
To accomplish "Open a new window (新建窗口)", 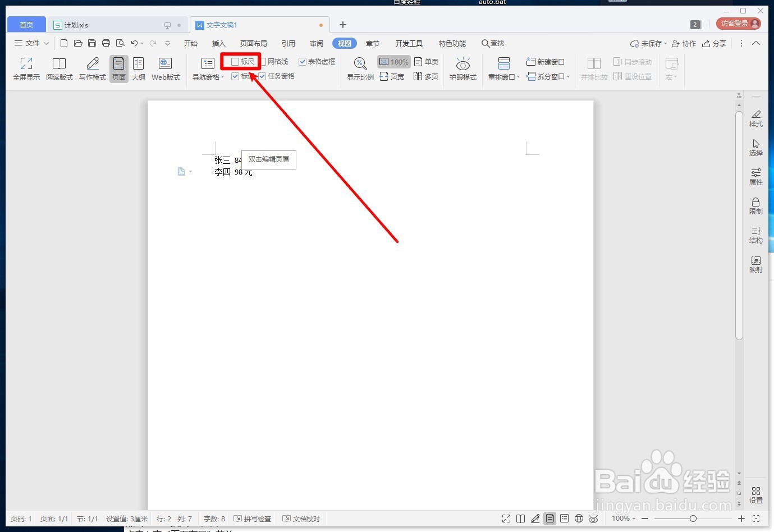I will [546, 62].
